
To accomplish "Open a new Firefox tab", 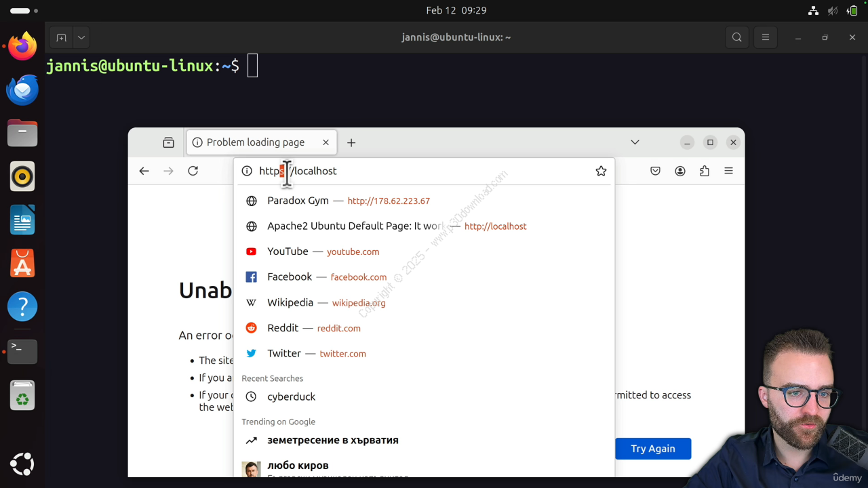I will click(x=351, y=142).
